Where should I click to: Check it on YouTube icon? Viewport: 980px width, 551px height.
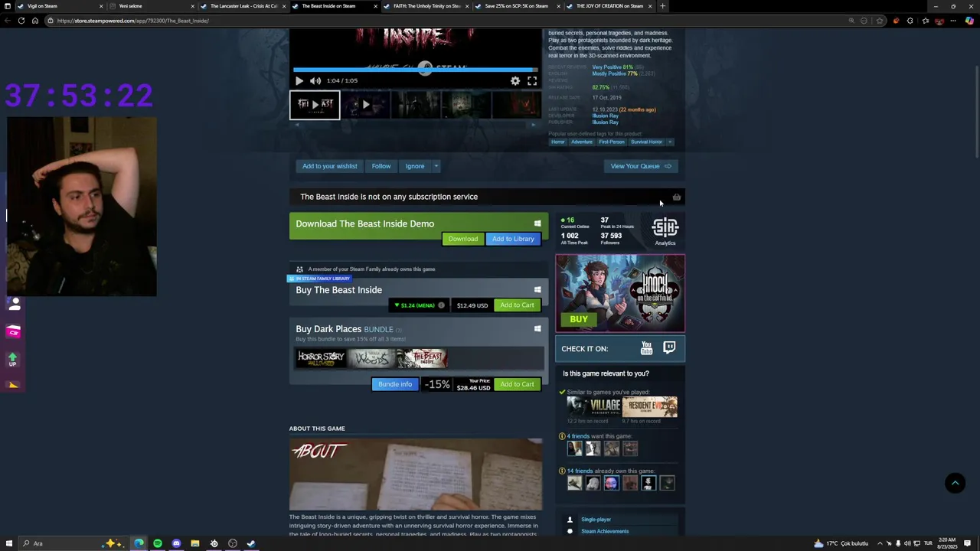(x=647, y=348)
